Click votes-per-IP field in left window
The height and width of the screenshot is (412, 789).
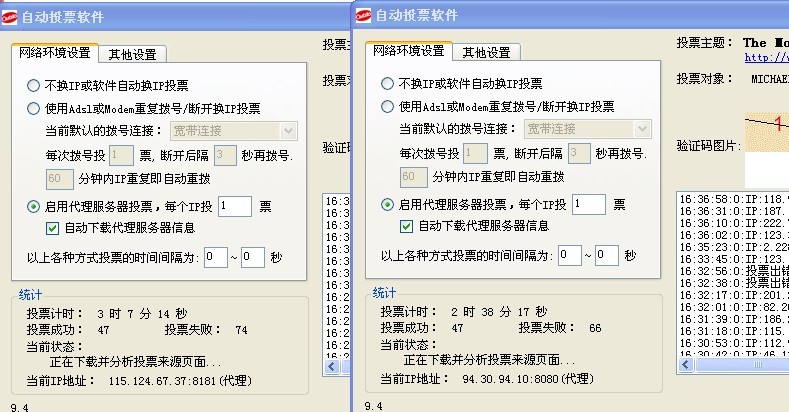(x=235, y=206)
